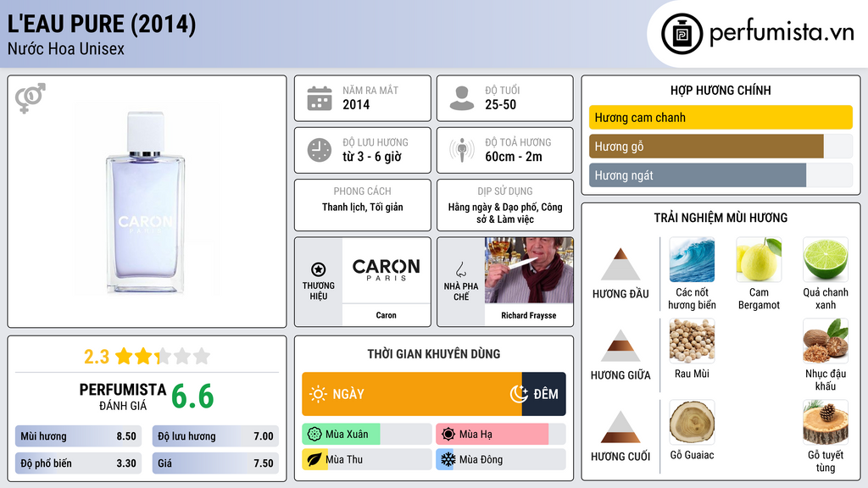The width and height of the screenshot is (868, 488).
Task: Click the Hợp hương chính heading
Action: click(721, 90)
